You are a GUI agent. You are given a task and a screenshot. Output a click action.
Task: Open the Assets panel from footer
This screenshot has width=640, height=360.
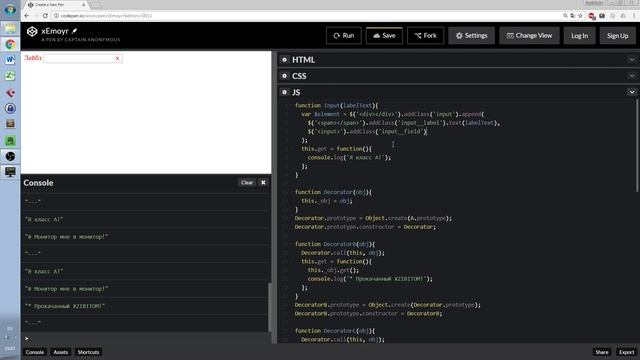[61, 352]
